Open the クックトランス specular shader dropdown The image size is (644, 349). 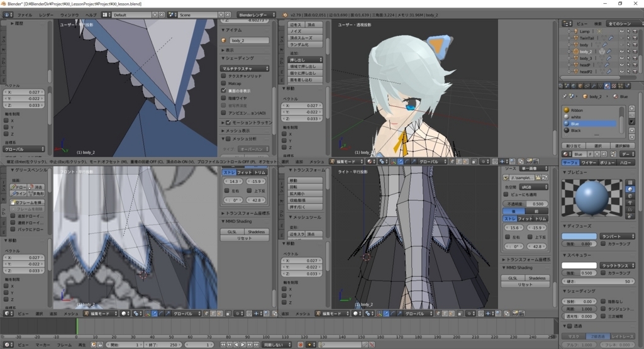click(x=618, y=265)
